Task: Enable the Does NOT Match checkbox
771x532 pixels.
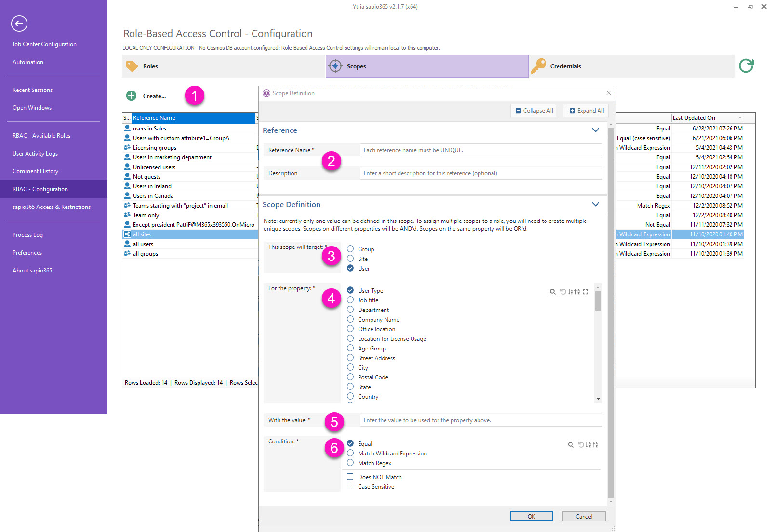Action: (350, 477)
